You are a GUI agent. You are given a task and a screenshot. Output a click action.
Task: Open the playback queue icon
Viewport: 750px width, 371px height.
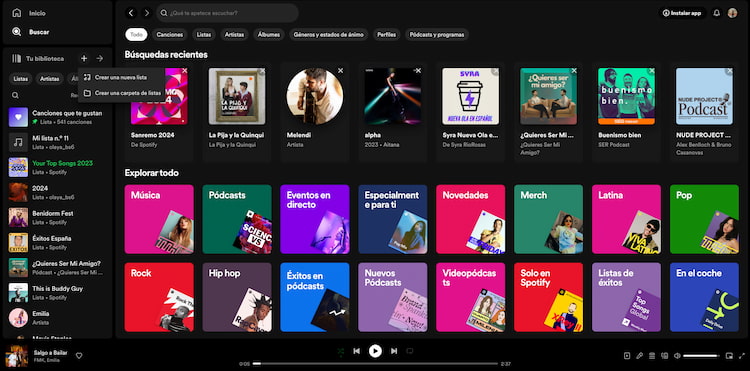pyautogui.click(x=652, y=356)
